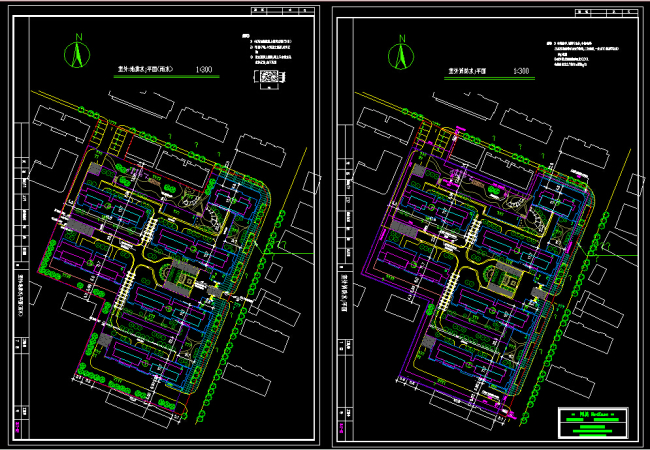Select the left sheet's drawing title text
Image resolution: width=650 pixels, height=450 pixels.
click(x=141, y=70)
